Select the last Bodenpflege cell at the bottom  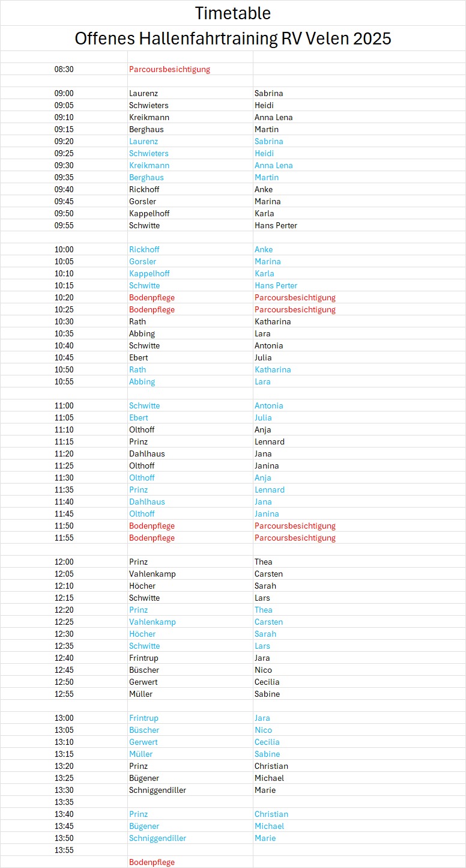pos(152,862)
